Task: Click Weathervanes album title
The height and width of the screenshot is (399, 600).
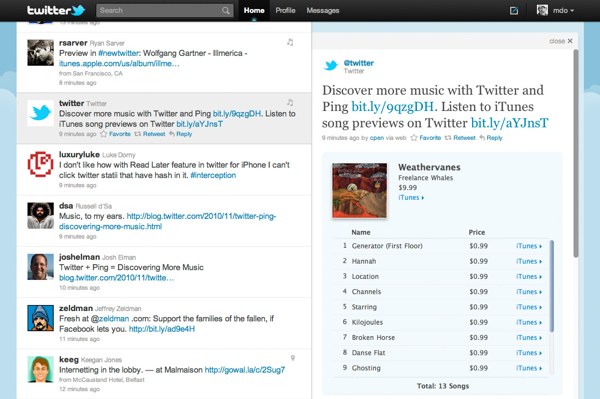Action: point(429,167)
